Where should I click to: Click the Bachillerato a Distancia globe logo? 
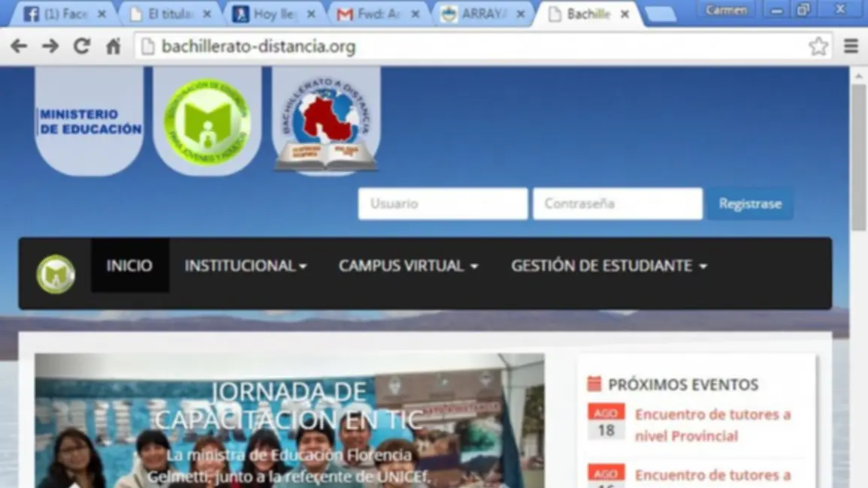(326, 122)
